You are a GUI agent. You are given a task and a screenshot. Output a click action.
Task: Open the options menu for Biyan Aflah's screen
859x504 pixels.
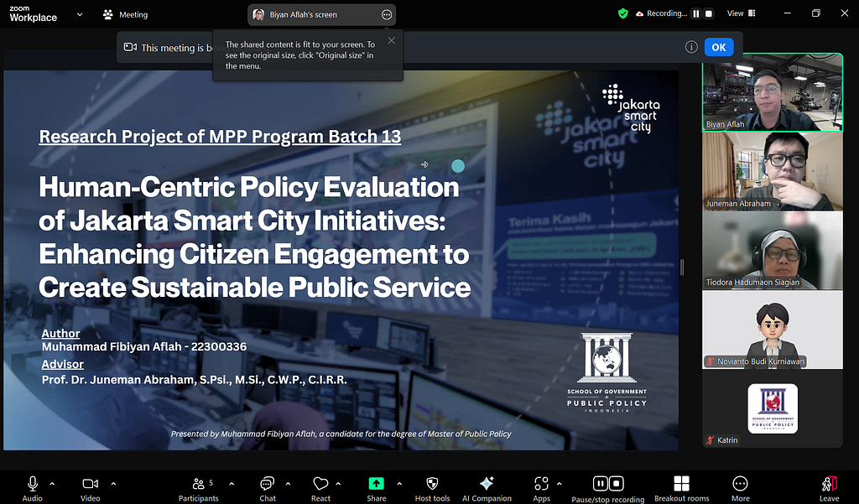(x=387, y=15)
